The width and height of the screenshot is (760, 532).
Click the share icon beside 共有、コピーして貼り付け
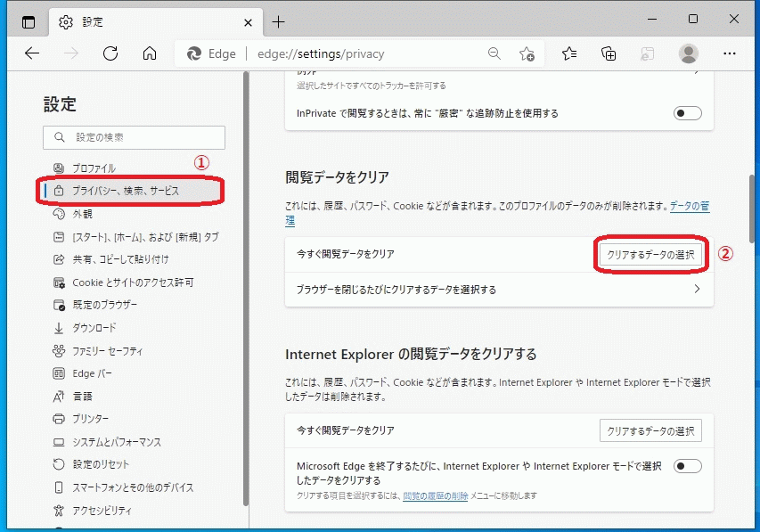[x=59, y=259]
